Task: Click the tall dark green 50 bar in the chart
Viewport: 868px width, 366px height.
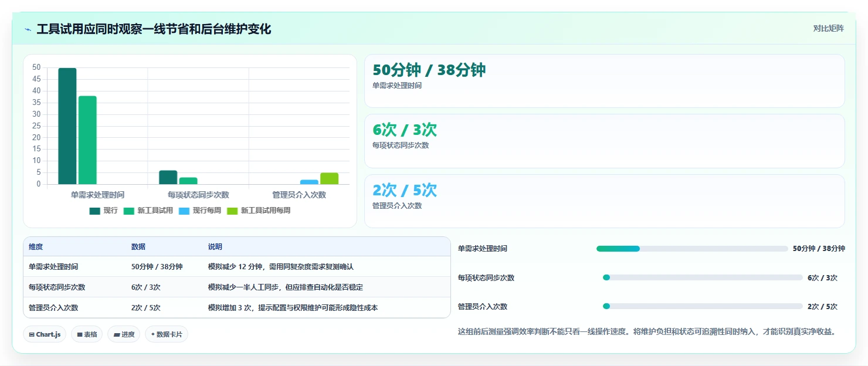Action: [x=67, y=126]
